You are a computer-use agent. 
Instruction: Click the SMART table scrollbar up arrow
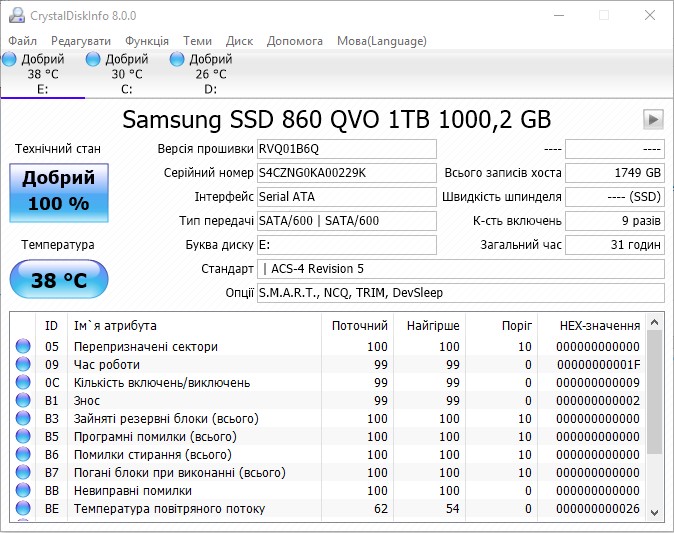(x=655, y=322)
